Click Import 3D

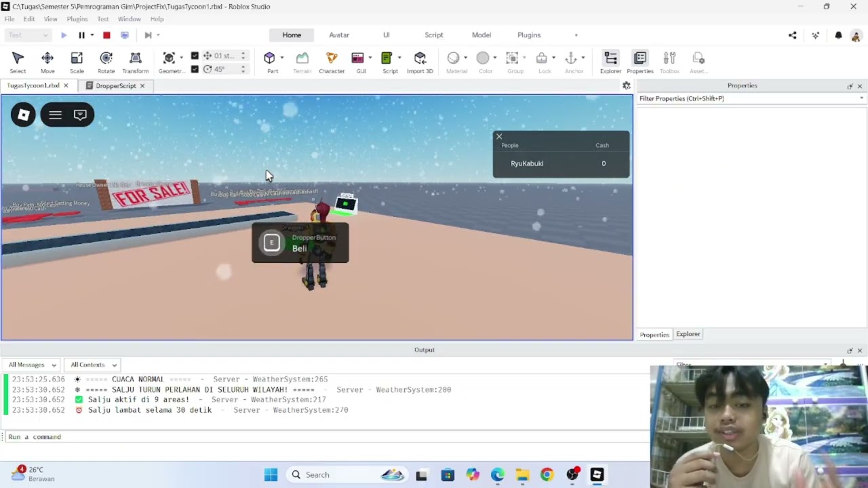[420, 62]
